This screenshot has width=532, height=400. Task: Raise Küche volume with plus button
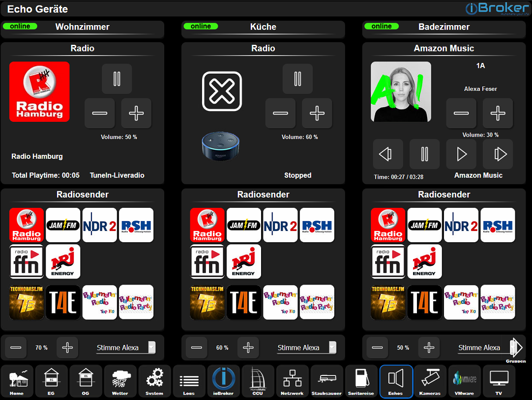click(x=317, y=113)
